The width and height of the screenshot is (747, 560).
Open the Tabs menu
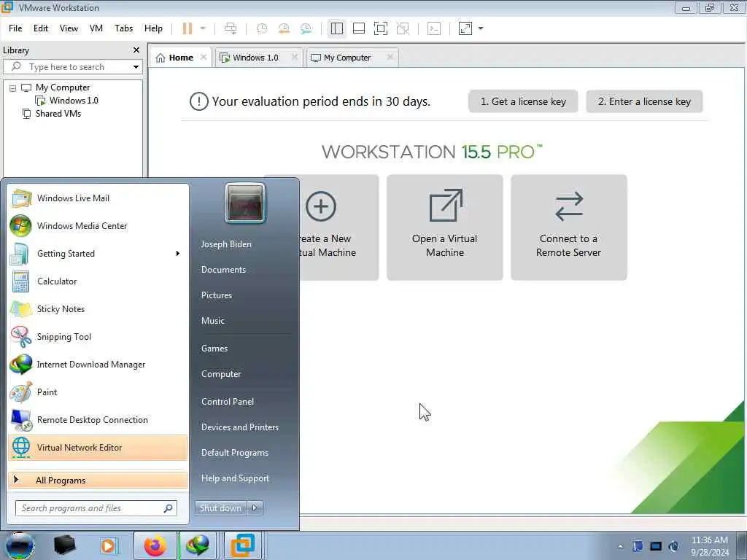(123, 28)
